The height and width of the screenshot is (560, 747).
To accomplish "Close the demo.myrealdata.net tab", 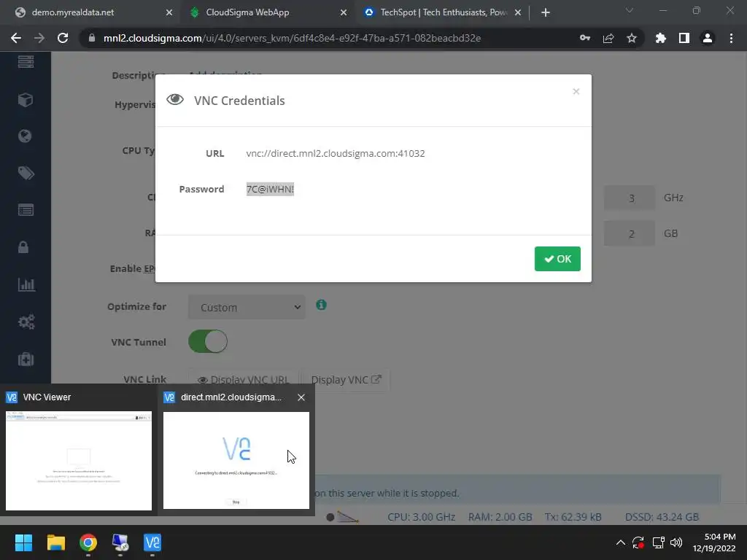I will click(169, 12).
